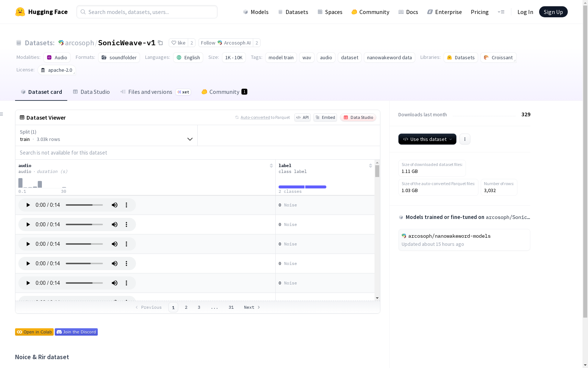Go to Spaces in the top navigation
Image resolution: width=588 pixels, height=368 pixels.
point(330,12)
